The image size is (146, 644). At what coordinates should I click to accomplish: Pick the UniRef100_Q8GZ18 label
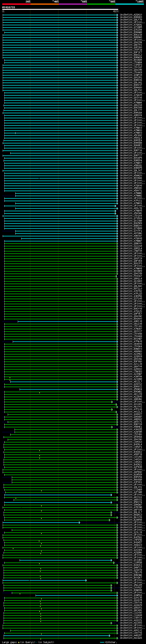pos(131,105)
